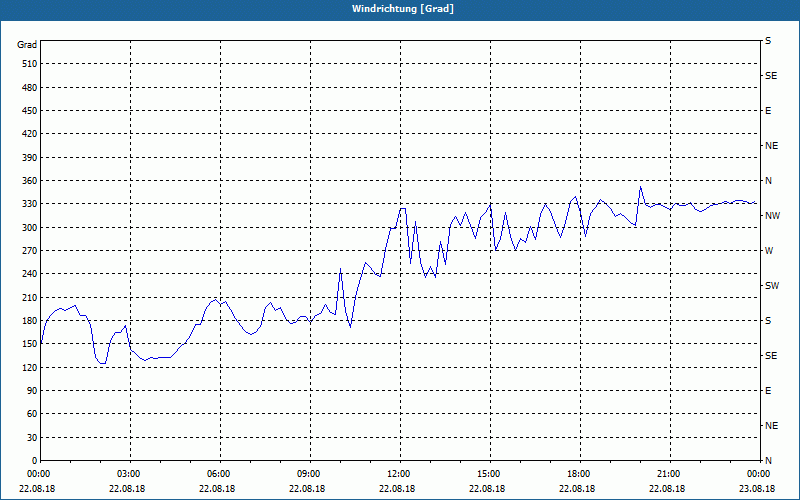Select the 120 degree axis label
Viewport: 800px width, 500px height.
click(30, 367)
